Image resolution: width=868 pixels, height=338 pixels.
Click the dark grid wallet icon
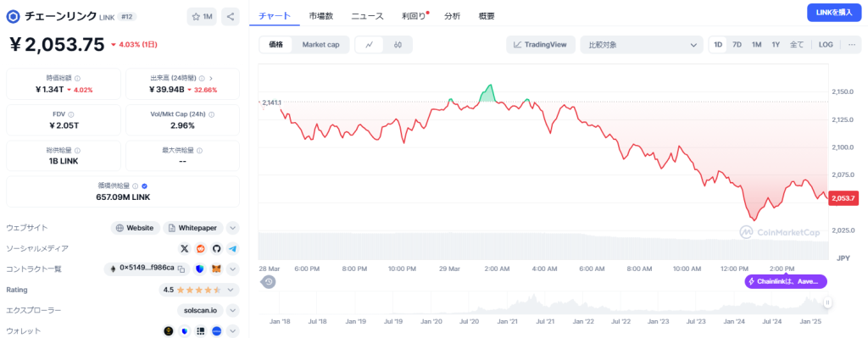tap(201, 331)
